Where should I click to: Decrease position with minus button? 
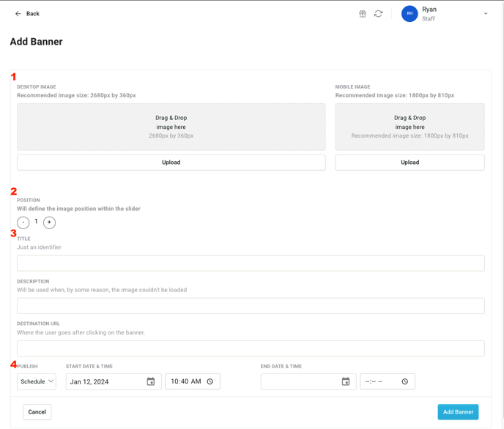pos(23,223)
